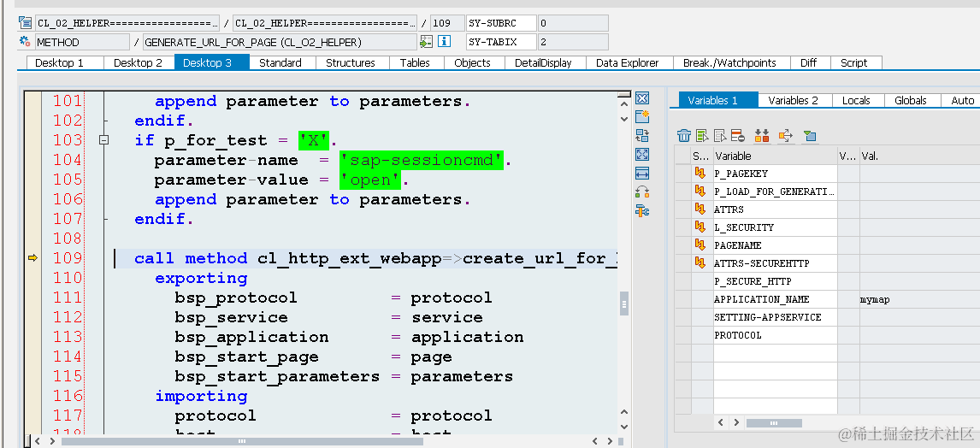Click the icon with two down arrows
Viewport: 980px width, 448px height.
pyautogui.click(x=762, y=136)
